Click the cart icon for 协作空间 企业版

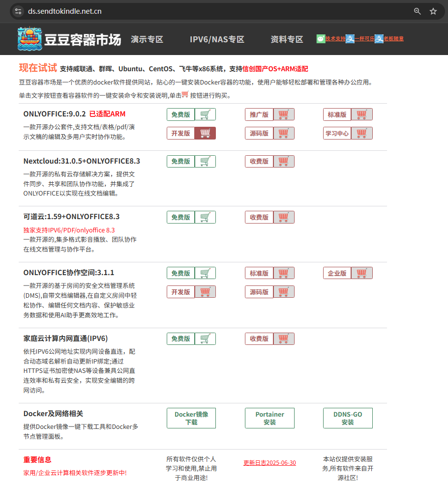pos(362,273)
